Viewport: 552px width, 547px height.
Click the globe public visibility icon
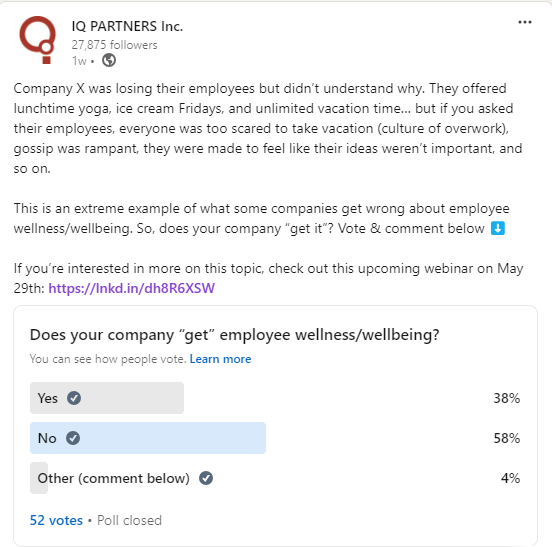(109, 60)
